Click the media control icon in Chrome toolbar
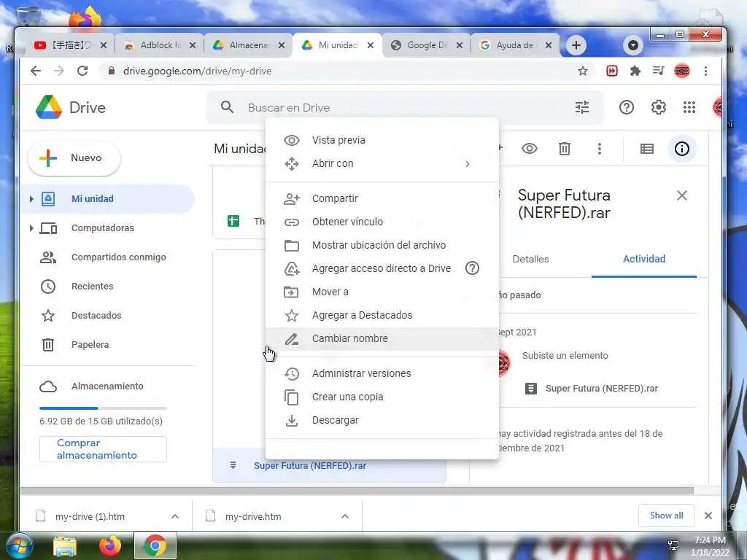This screenshot has width=747, height=560. 659,71
